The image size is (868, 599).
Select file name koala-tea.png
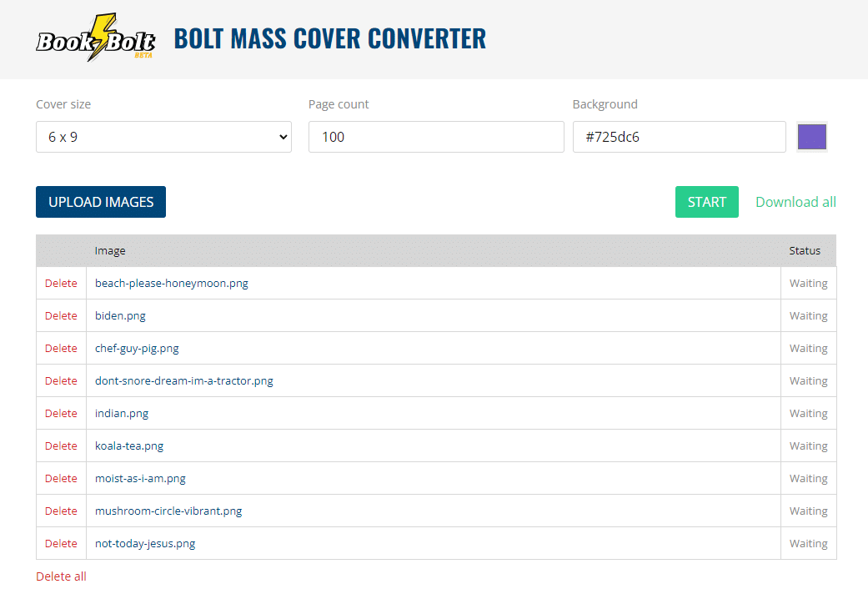click(129, 446)
